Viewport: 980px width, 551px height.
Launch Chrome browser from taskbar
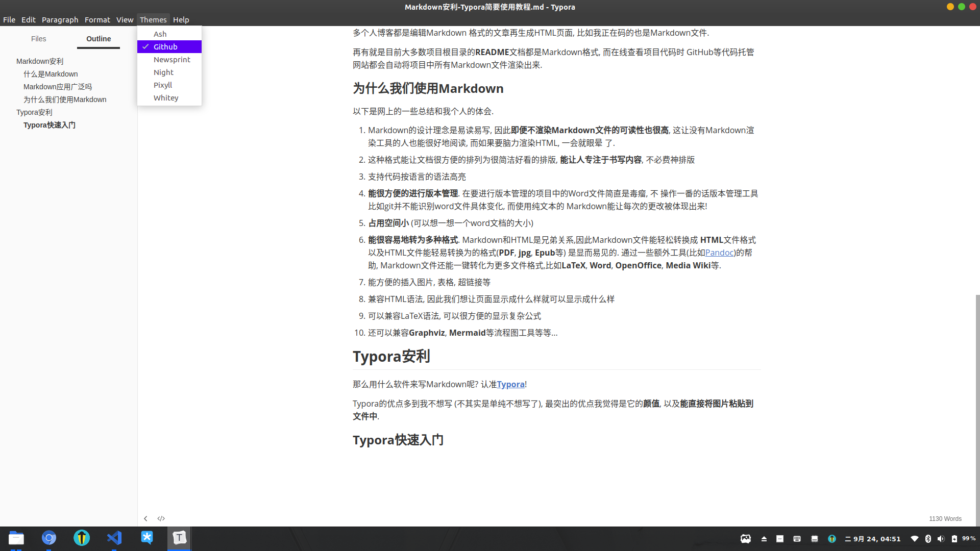[49, 538]
